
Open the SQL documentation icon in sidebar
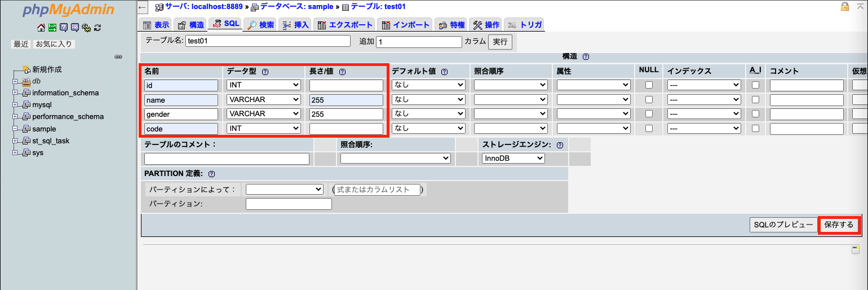[75, 27]
